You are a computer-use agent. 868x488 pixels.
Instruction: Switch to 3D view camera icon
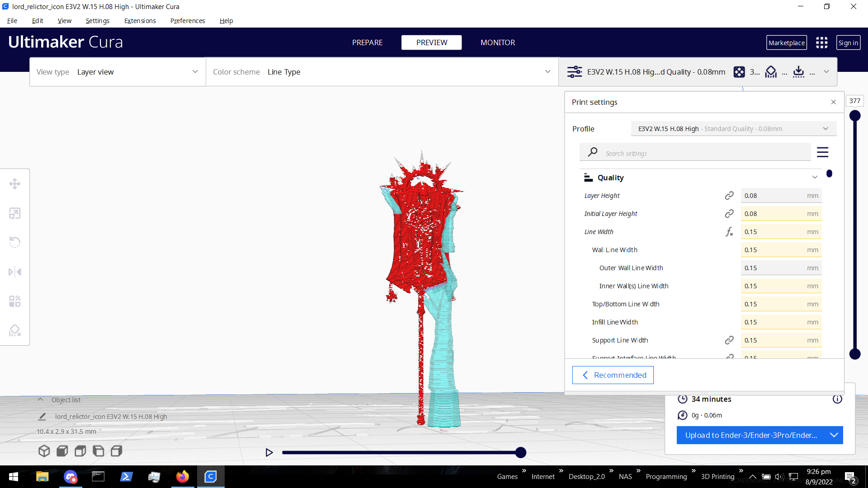44,451
